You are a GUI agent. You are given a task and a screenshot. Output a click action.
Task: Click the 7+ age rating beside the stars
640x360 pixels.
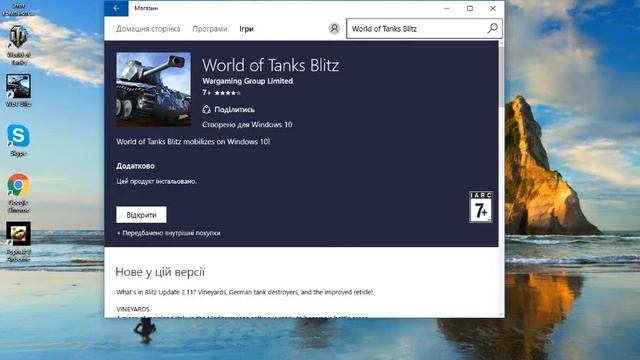tap(207, 93)
